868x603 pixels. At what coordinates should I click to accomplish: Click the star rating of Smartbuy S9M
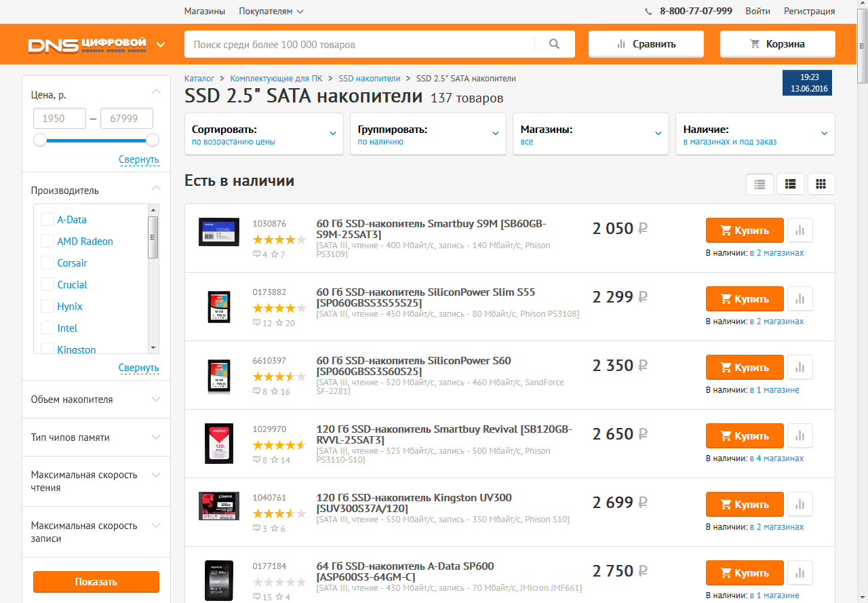279,239
